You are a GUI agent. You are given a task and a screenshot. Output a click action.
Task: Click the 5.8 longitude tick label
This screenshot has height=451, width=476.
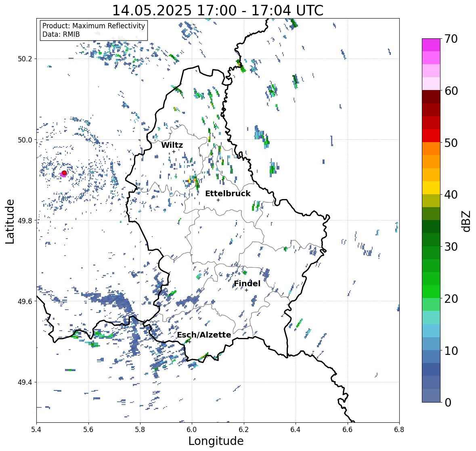(x=140, y=430)
